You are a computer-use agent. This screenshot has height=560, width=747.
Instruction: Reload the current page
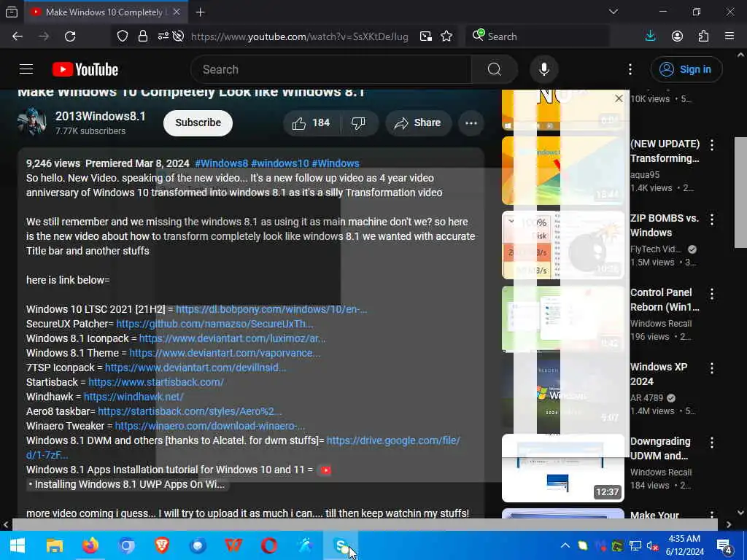[70, 36]
